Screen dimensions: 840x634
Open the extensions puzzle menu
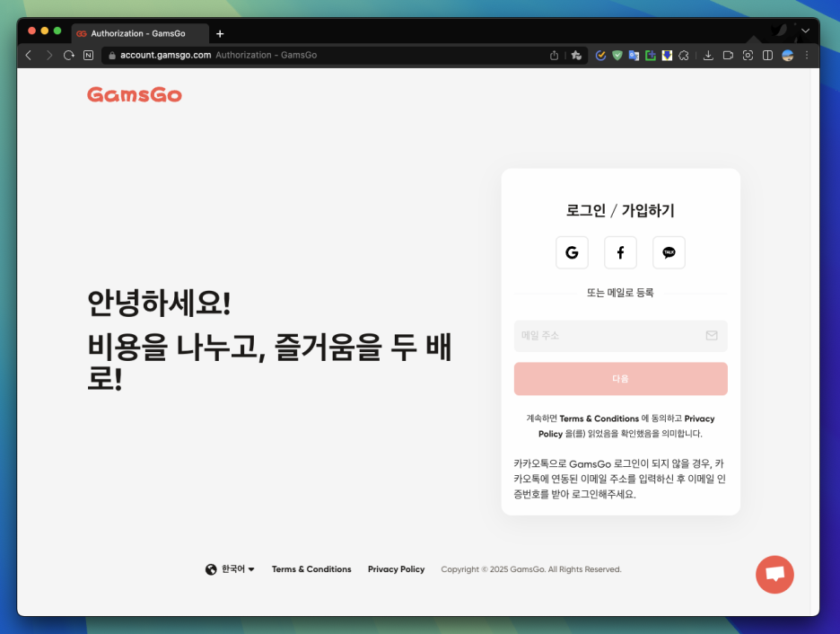click(x=684, y=55)
